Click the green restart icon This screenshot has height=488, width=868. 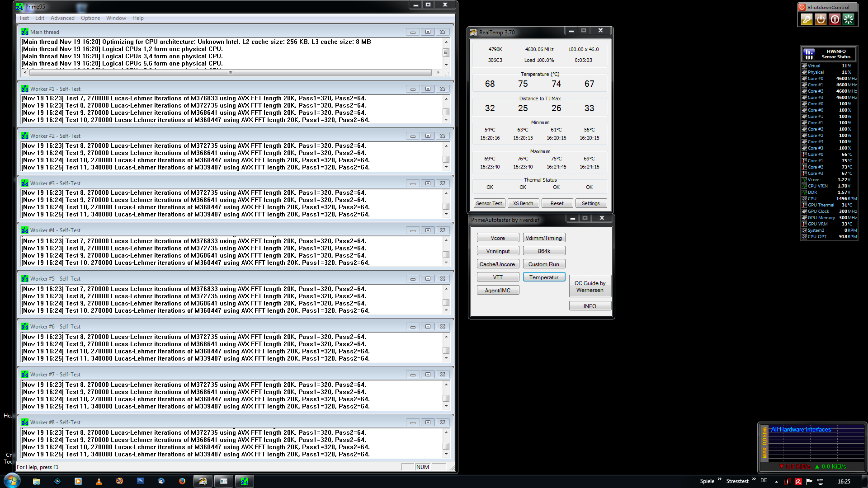(849, 19)
